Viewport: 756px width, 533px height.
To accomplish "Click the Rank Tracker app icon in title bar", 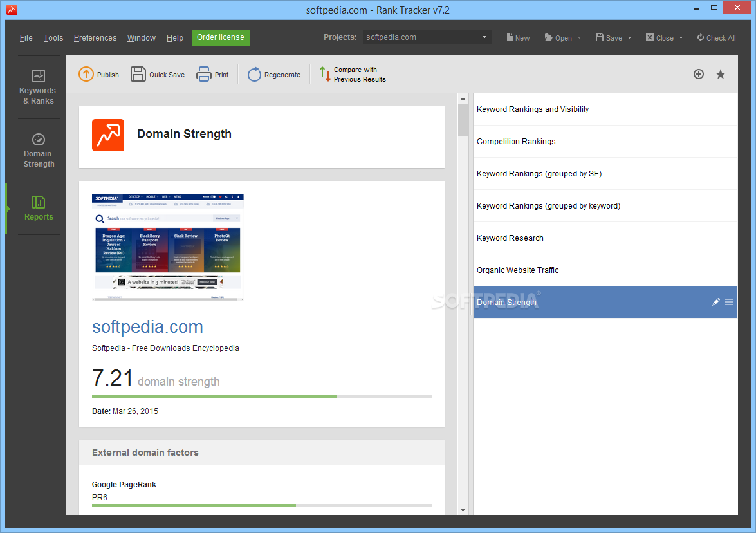I will (x=12, y=10).
